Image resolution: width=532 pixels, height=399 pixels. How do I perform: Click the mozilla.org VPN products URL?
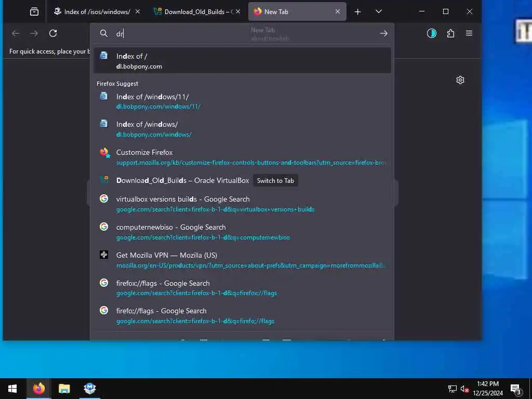tap(251, 265)
